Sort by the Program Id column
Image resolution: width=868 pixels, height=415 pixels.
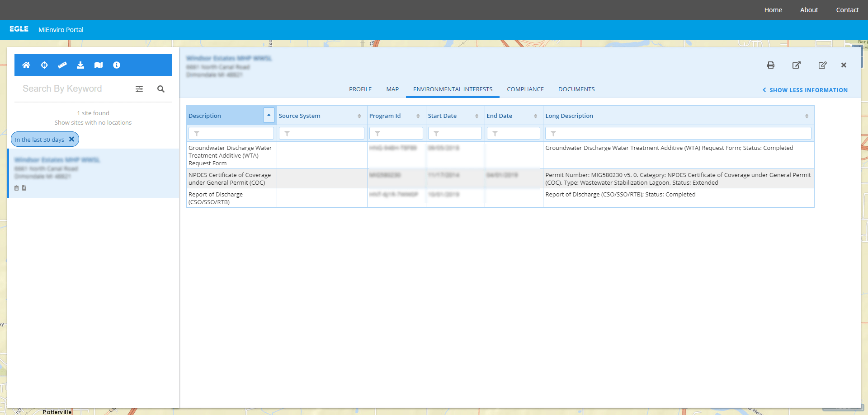(x=418, y=116)
